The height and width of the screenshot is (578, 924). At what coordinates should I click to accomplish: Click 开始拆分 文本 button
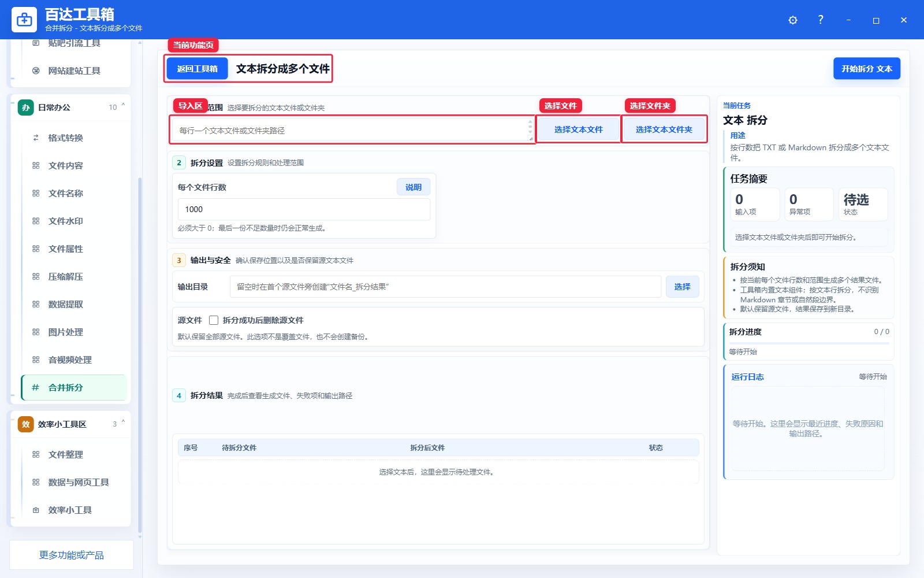click(x=867, y=68)
